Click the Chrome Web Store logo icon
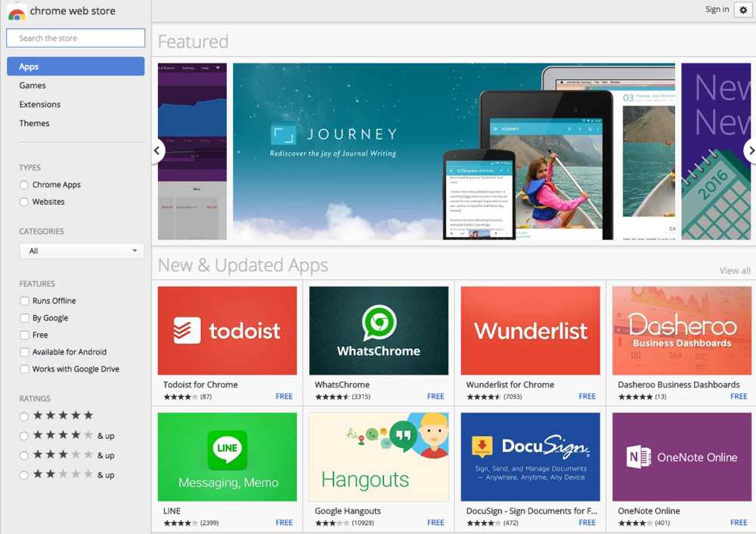The width and height of the screenshot is (756, 534). coord(17,11)
